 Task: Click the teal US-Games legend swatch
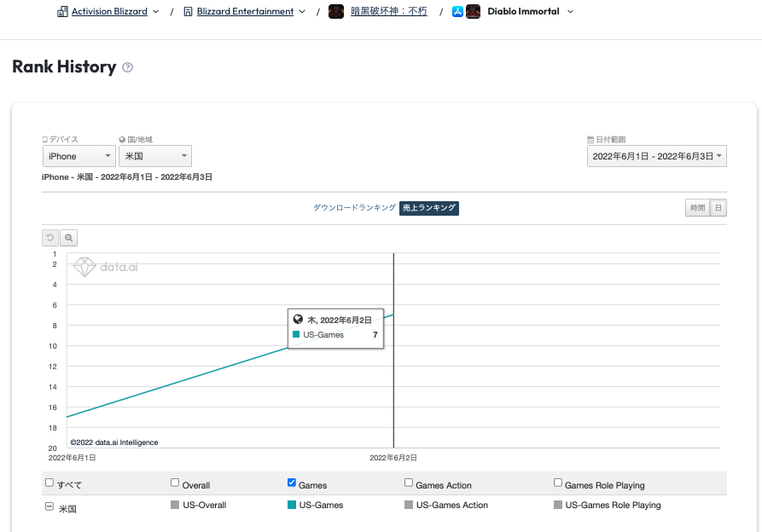pos(292,506)
